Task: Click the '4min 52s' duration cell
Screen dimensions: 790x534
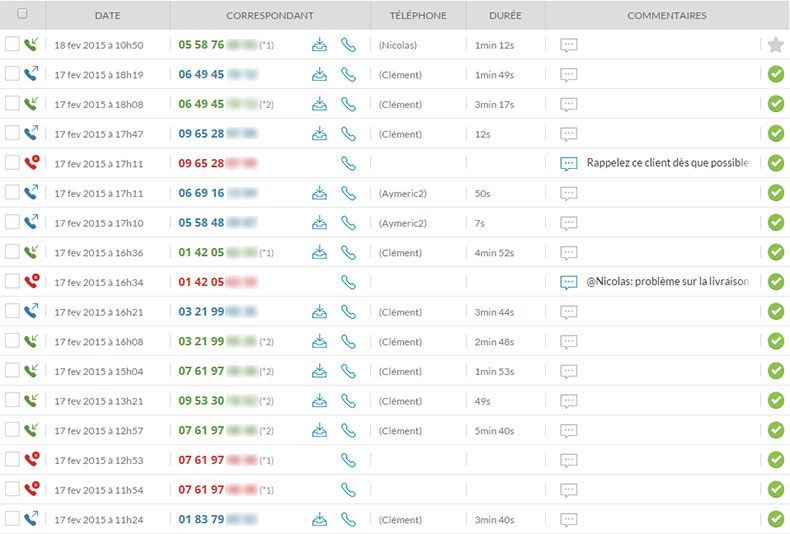Action: click(x=494, y=253)
